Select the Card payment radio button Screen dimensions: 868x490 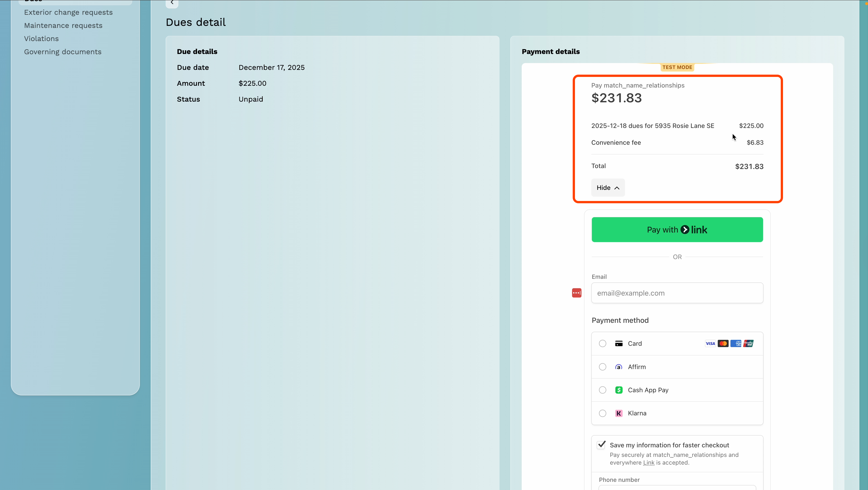point(602,343)
